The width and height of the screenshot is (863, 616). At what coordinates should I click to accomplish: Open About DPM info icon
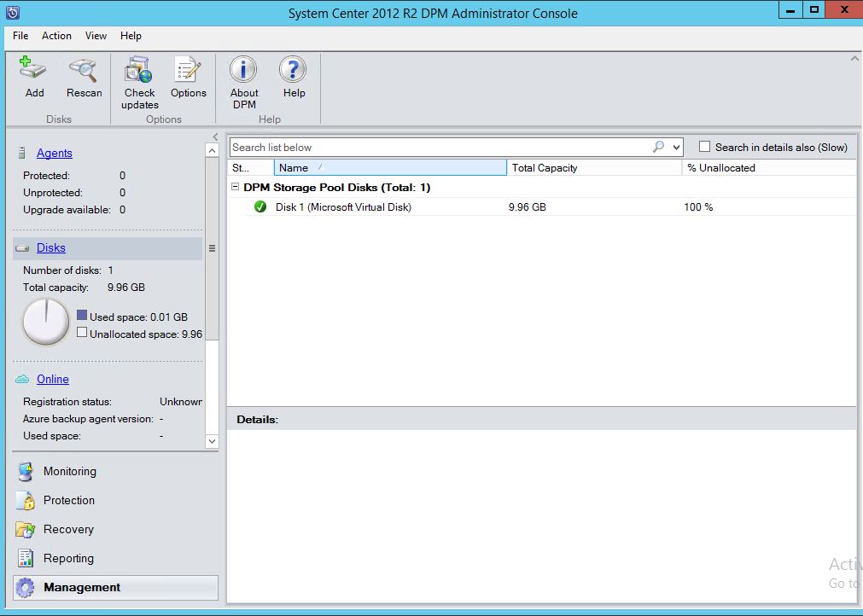pos(243,69)
